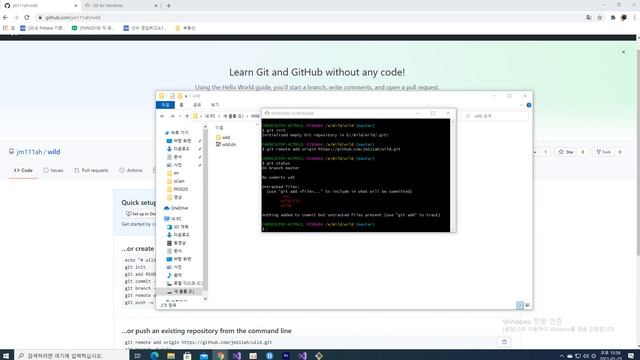Click the Explorer sidebar scroll-up arrow

(205, 127)
